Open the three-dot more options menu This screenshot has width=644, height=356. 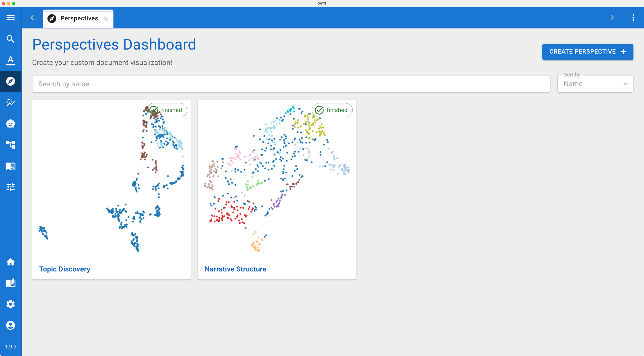click(x=633, y=18)
